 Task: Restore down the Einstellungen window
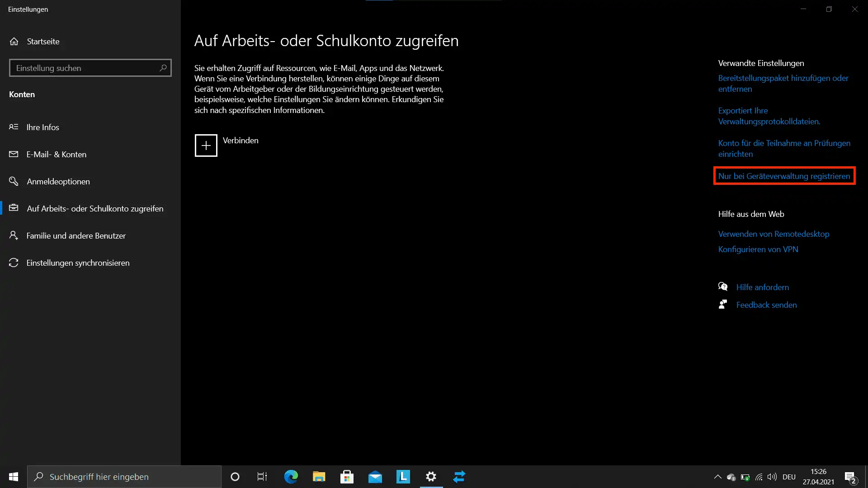click(x=829, y=9)
